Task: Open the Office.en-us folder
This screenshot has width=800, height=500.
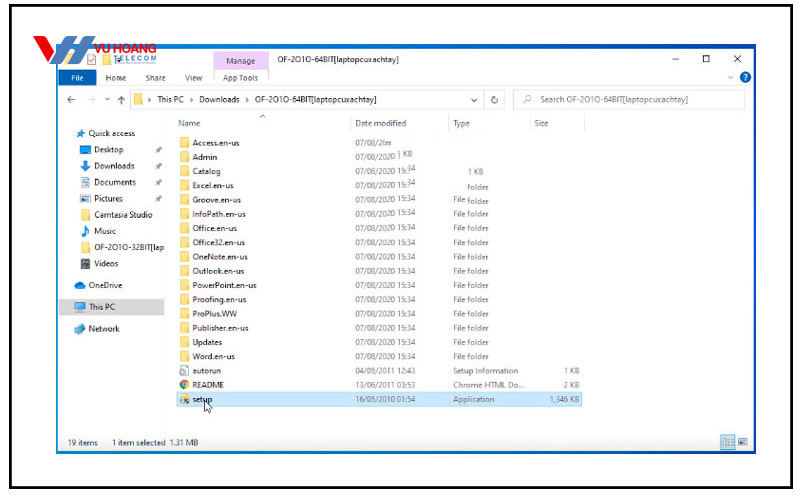Action: (213, 228)
